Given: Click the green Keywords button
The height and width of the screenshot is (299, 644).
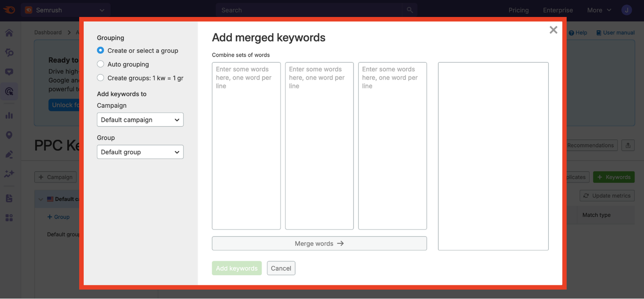Looking at the screenshot, I should (x=614, y=177).
